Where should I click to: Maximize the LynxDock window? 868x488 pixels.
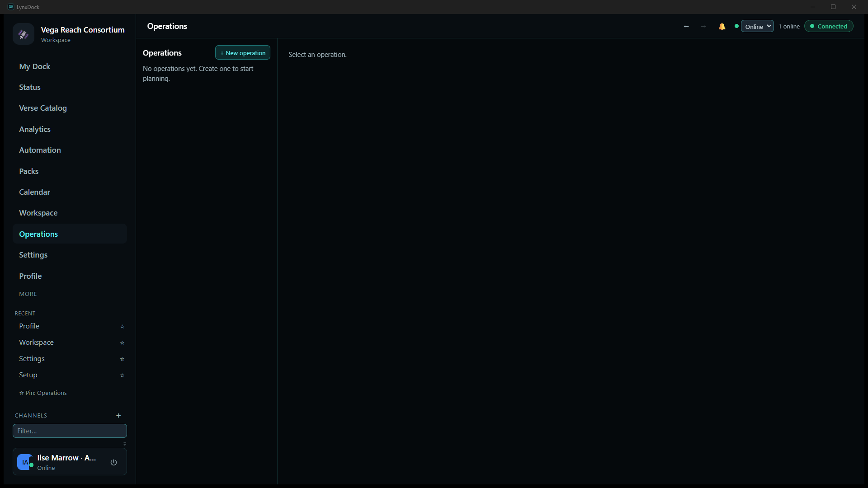pyautogui.click(x=833, y=7)
